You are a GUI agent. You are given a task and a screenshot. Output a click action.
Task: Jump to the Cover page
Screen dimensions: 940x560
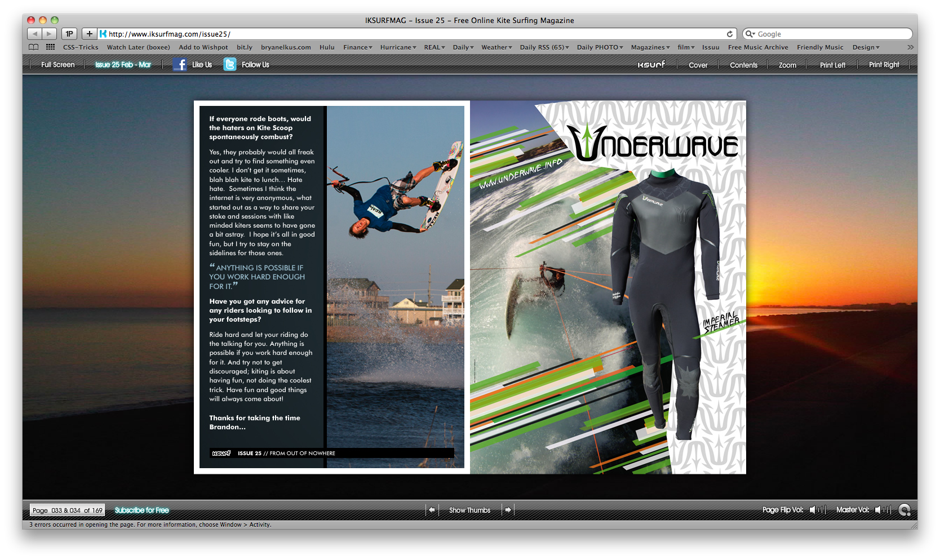698,65
